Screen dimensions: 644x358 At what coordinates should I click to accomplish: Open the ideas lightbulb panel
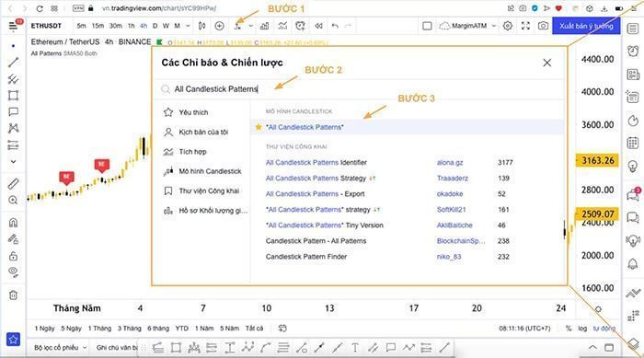tap(633, 166)
